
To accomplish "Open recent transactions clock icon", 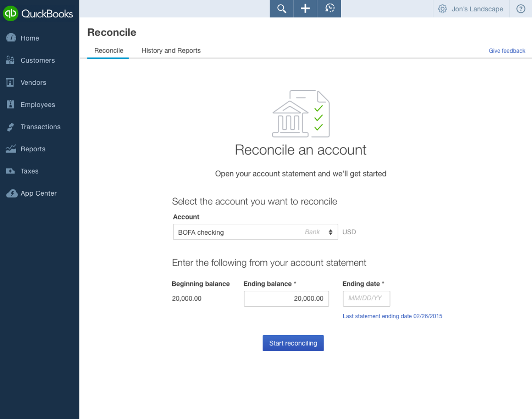I will [x=329, y=9].
